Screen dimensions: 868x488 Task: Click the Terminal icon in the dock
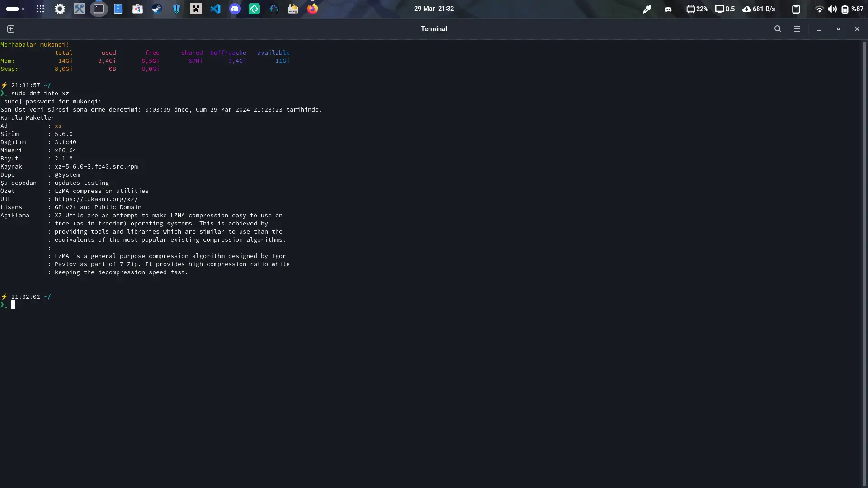[x=99, y=9]
